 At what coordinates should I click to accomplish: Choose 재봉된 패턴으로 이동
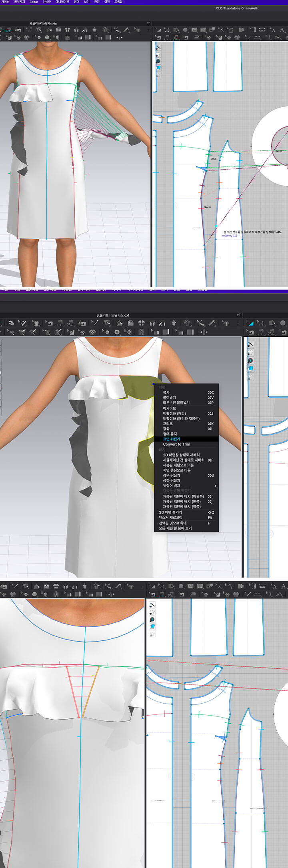(x=186, y=465)
